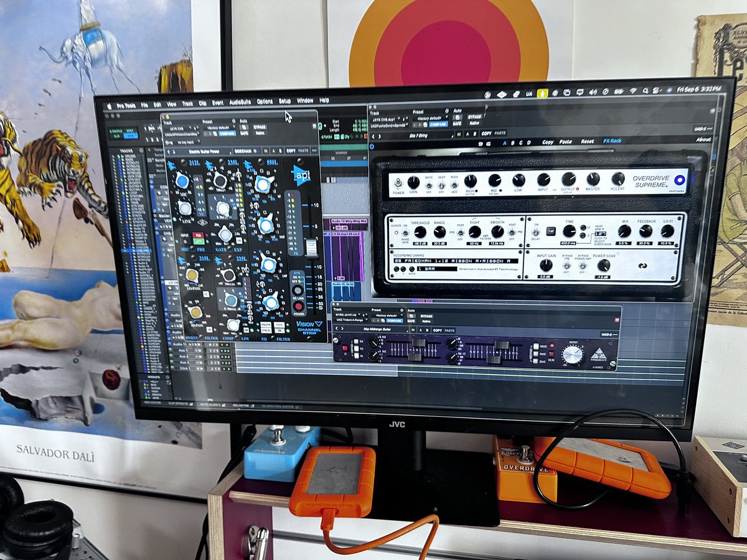Click the INPUT GAIN knob
Screen dimensions: 747x560
546,266
